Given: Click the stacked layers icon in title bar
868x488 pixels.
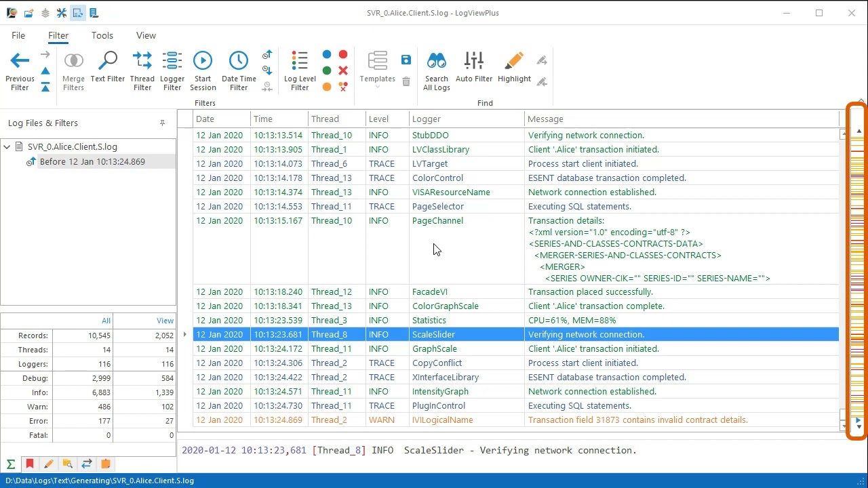Looking at the screenshot, I should 45,13.
